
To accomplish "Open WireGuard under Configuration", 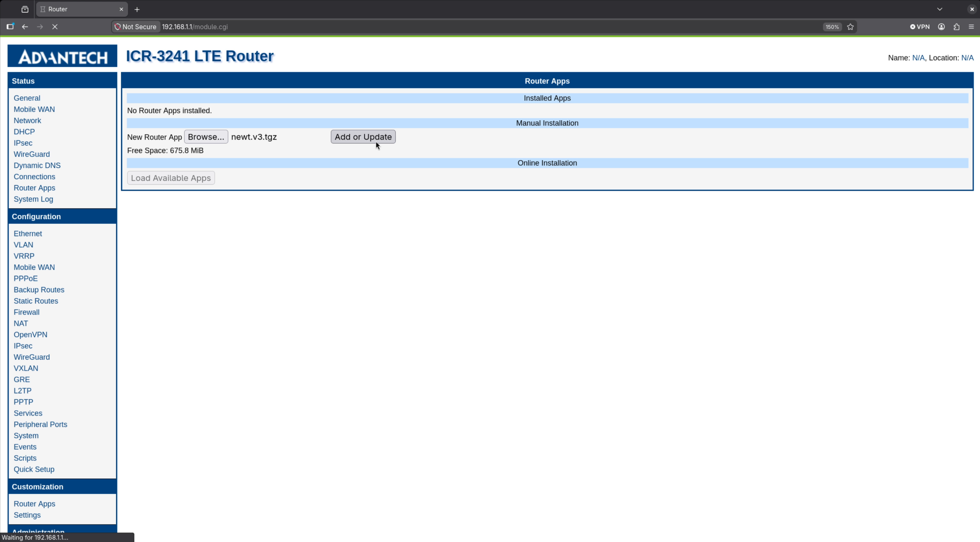I will [32, 357].
